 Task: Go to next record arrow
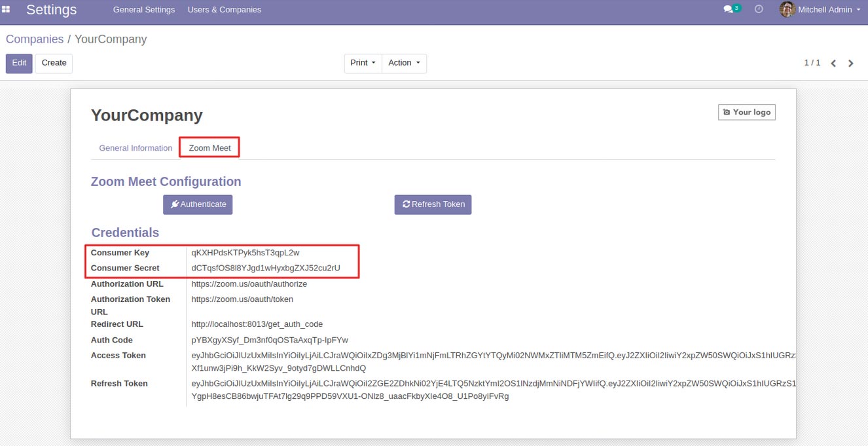click(851, 64)
